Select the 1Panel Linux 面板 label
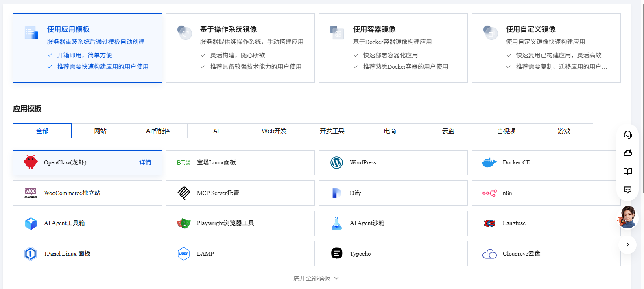The height and width of the screenshot is (289, 644). pyautogui.click(x=67, y=254)
